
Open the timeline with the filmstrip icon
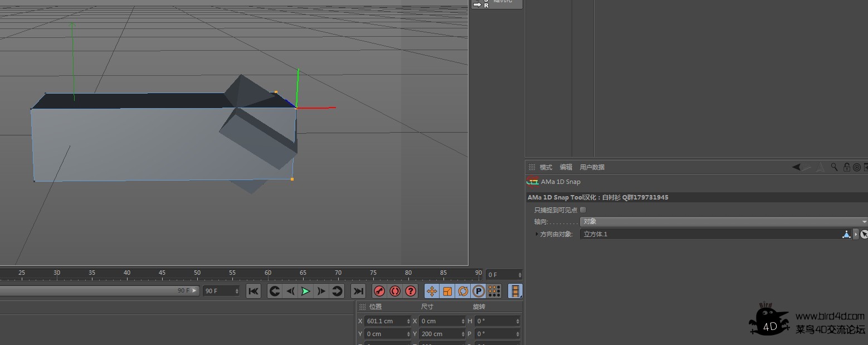[516, 291]
